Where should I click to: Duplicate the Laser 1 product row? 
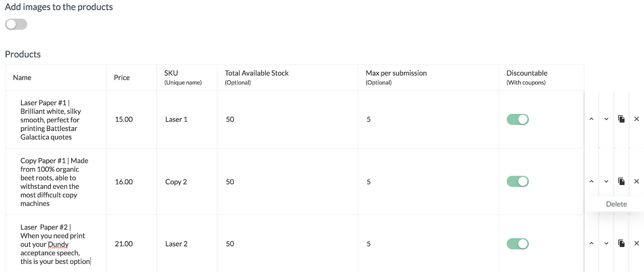click(621, 119)
